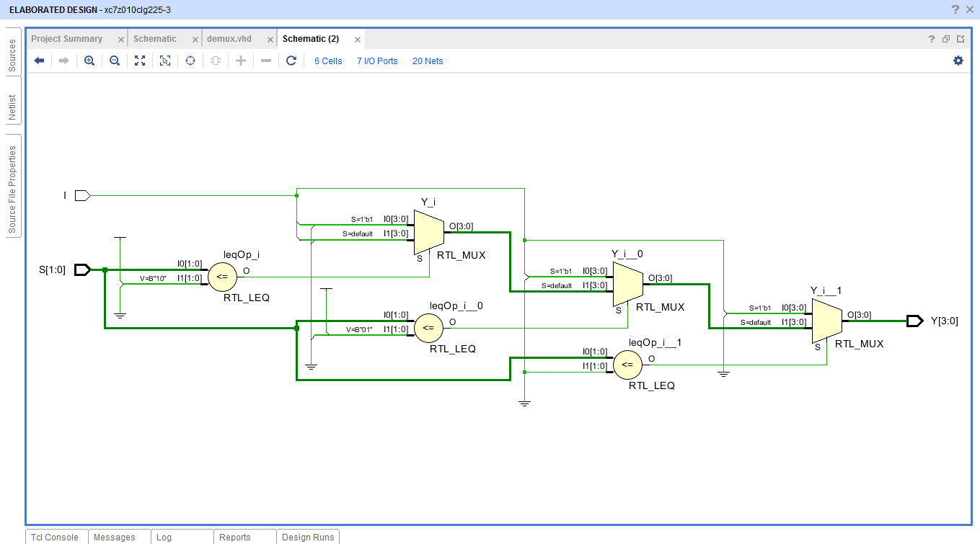The width and height of the screenshot is (980, 544).
Task: Click the minus remove icon in toolbar
Action: (266, 61)
